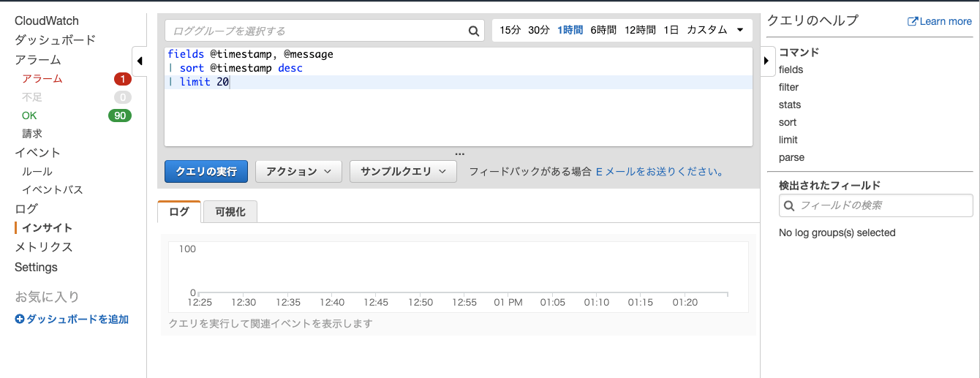The height and width of the screenshot is (378, 980).
Task: Select the ログ results tab
Action: [x=179, y=212]
